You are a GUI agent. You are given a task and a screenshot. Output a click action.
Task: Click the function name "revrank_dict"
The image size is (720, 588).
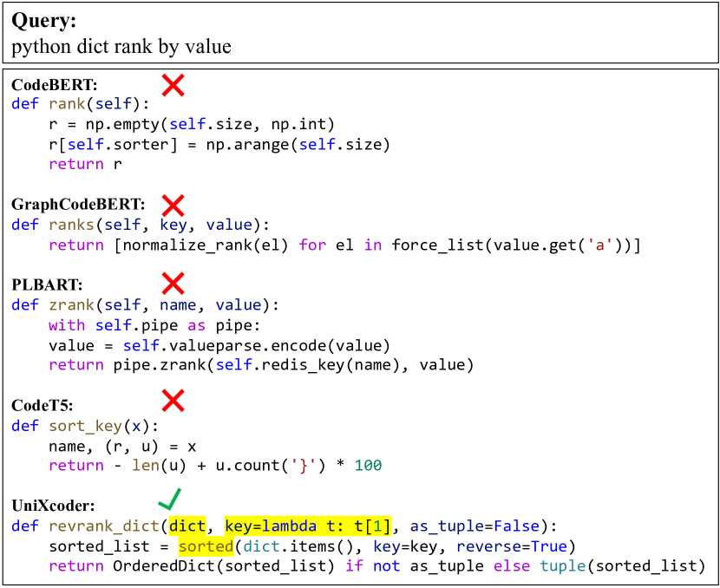pyautogui.click(x=104, y=526)
